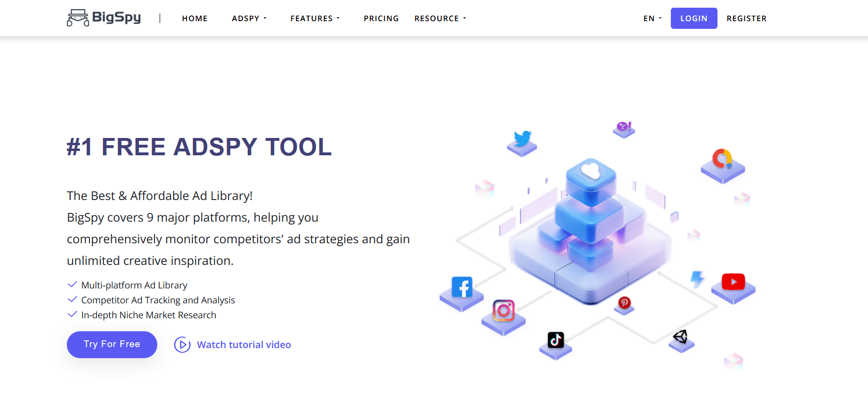Click the blue lightning bolt icon
Image resolution: width=868 pixels, height=412 pixels.
[697, 278]
